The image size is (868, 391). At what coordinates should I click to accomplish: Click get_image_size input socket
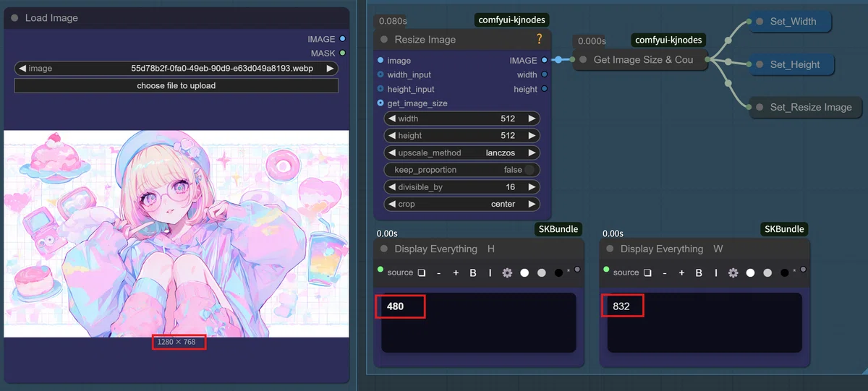(x=380, y=103)
